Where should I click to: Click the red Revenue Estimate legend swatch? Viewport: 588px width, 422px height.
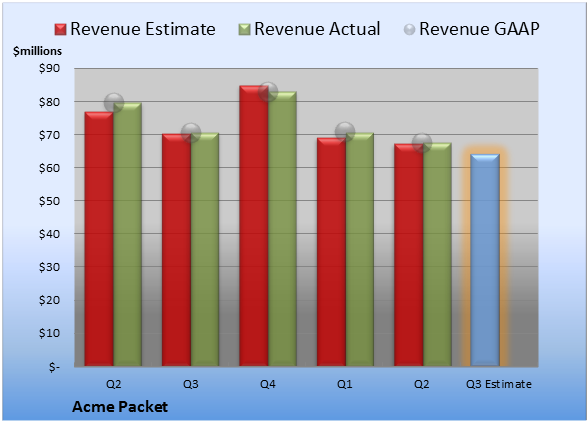[60, 30]
